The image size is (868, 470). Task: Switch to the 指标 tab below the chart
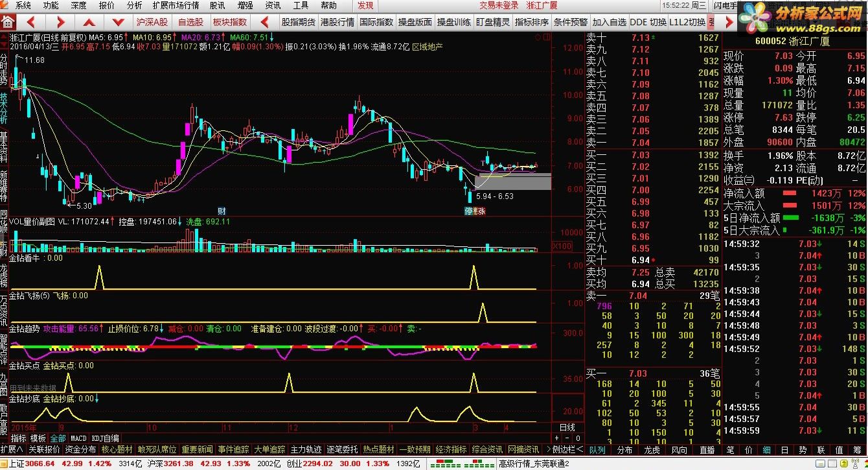18,438
